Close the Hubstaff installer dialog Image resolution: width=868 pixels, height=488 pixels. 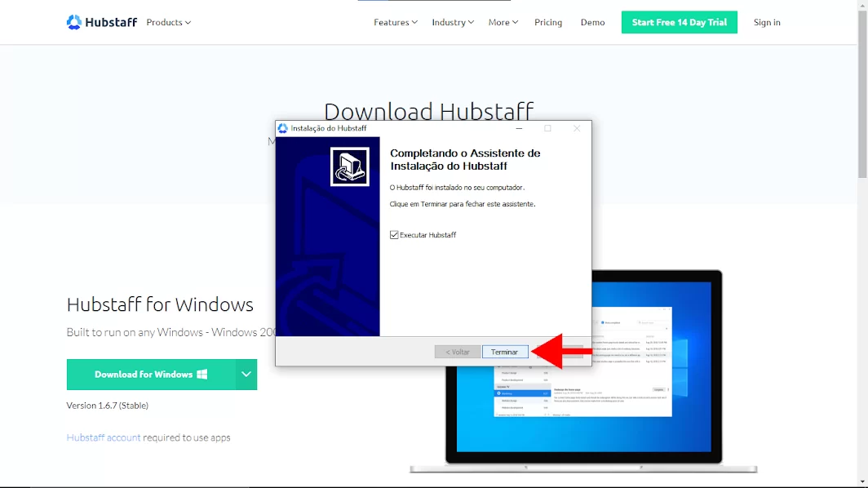pos(577,128)
